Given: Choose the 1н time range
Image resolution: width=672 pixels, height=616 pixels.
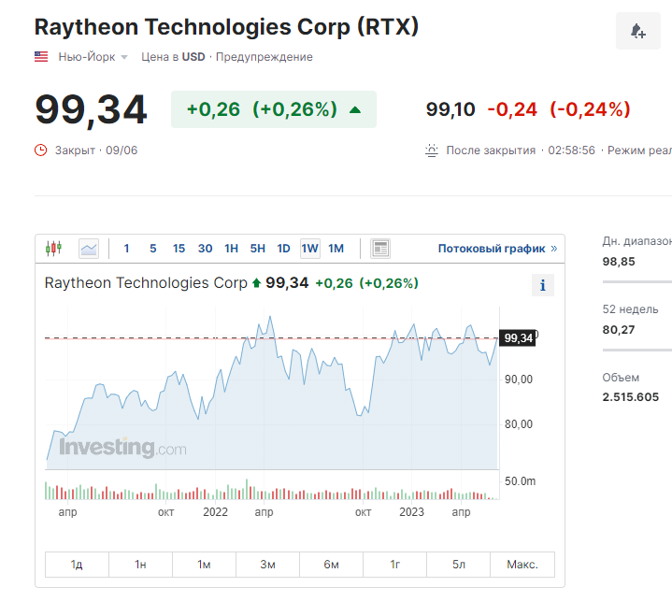Looking at the screenshot, I should point(140,565).
